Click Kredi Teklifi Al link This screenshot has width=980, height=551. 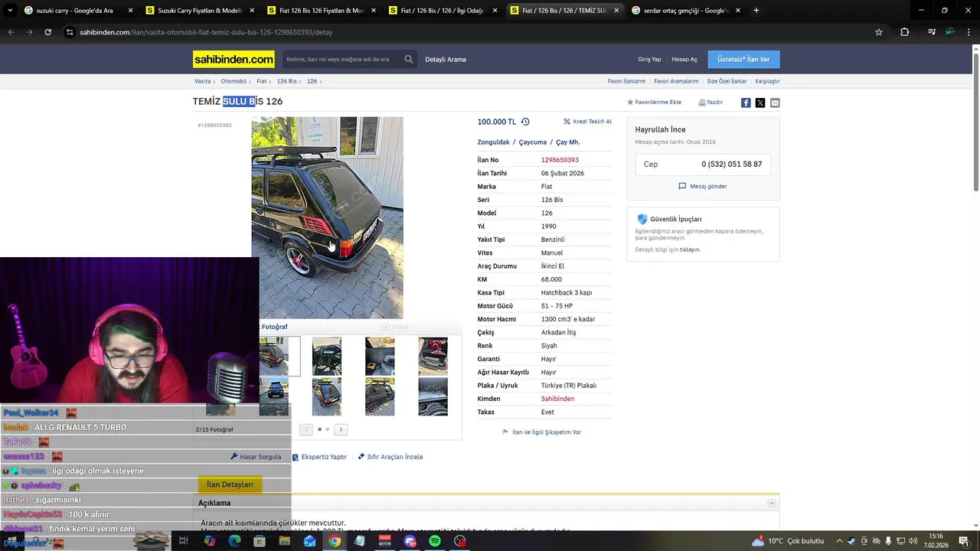pyautogui.click(x=587, y=122)
